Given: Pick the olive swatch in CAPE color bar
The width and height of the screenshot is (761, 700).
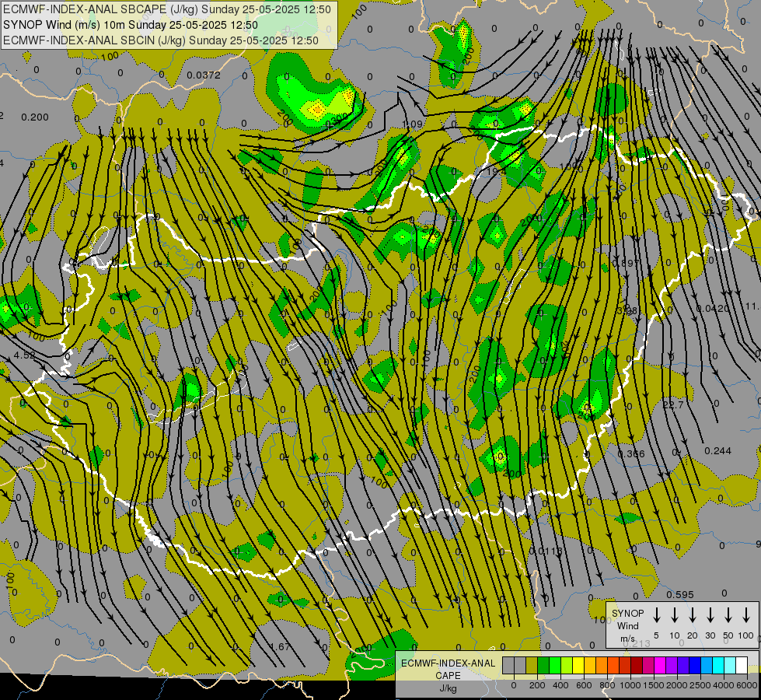Looking at the screenshot, I should (x=532, y=666).
